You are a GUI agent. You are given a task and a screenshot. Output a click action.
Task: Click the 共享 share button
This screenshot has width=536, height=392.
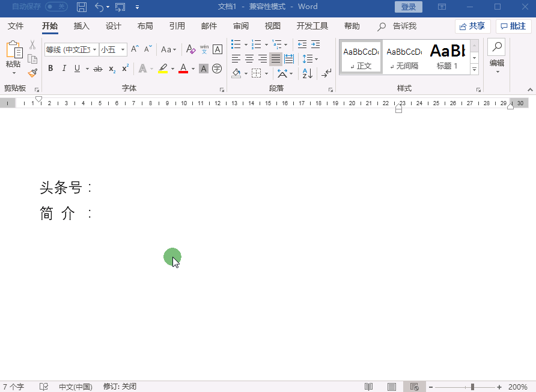[472, 26]
